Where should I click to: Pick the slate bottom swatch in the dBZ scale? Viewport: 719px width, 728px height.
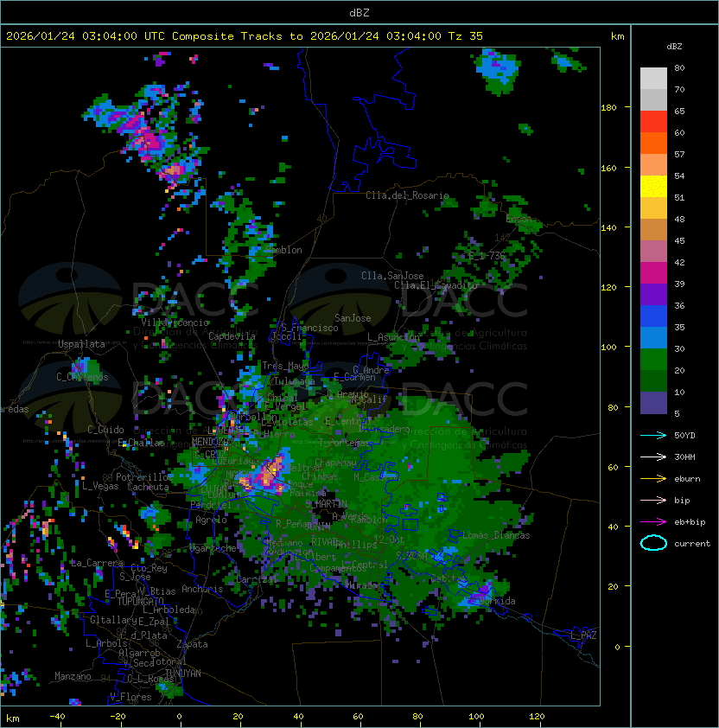653,403
